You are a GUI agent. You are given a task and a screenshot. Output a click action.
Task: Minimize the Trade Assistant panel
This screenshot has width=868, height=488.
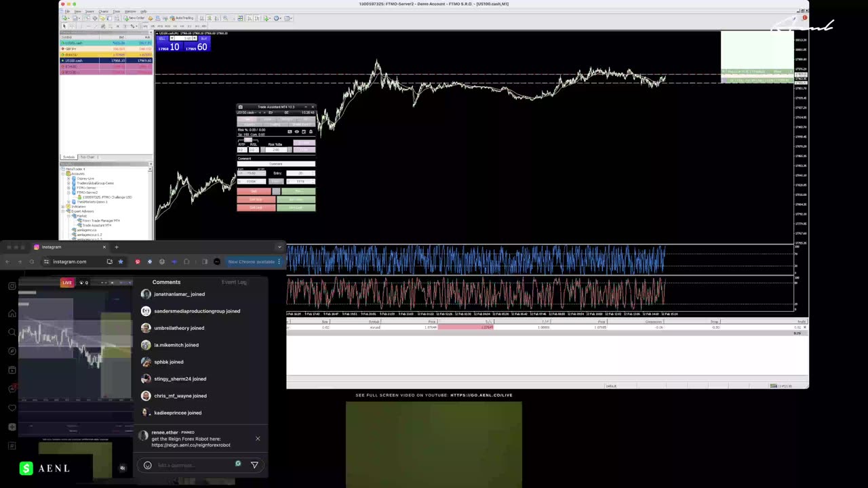[x=306, y=106]
